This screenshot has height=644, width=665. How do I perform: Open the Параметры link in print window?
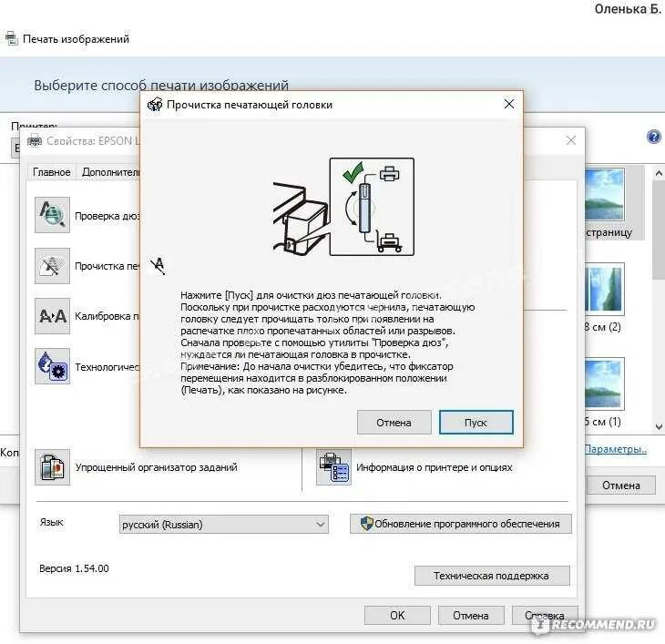coord(616,449)
